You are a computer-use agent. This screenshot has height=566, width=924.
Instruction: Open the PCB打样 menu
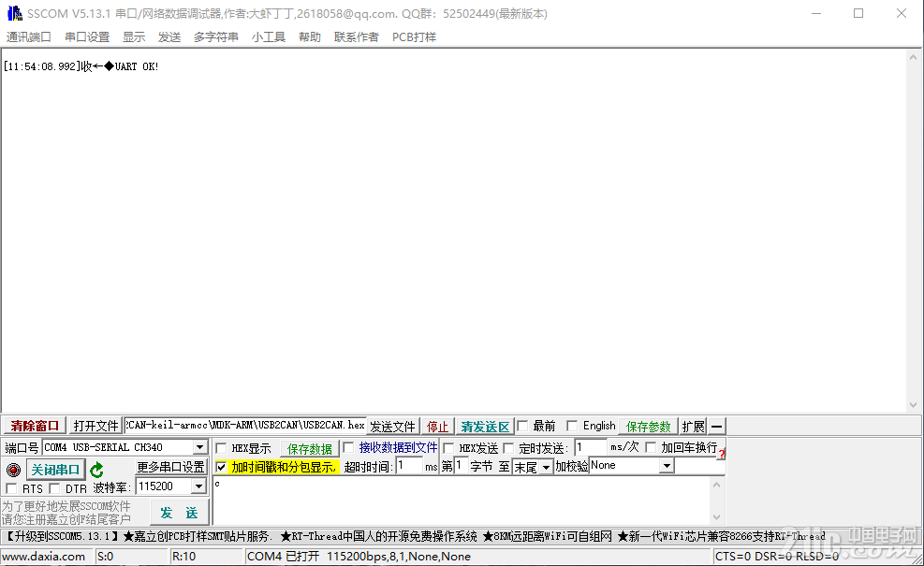(x=415, y=37)
